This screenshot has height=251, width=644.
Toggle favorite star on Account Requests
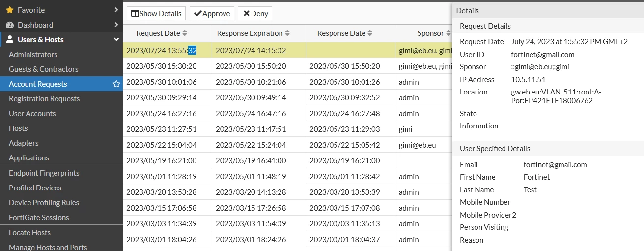tap(116, 84)
